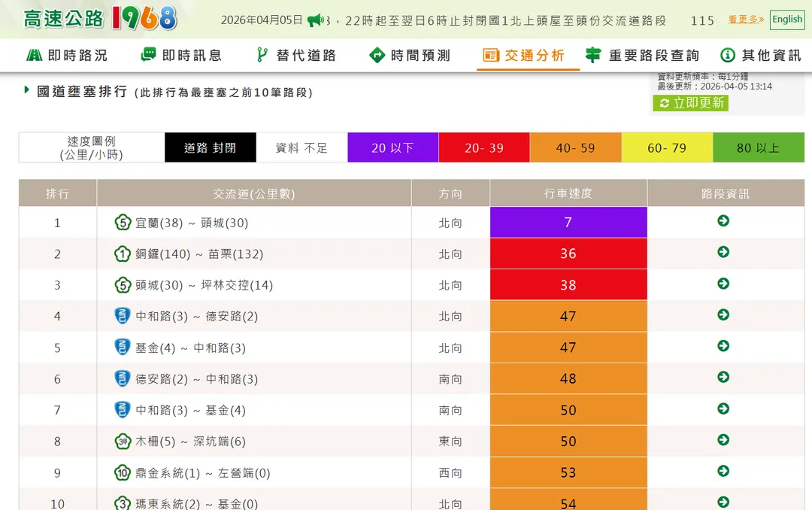Click the purple speed cell showing 7
This screenshot has height=510, width=812.
pos(568,223)
